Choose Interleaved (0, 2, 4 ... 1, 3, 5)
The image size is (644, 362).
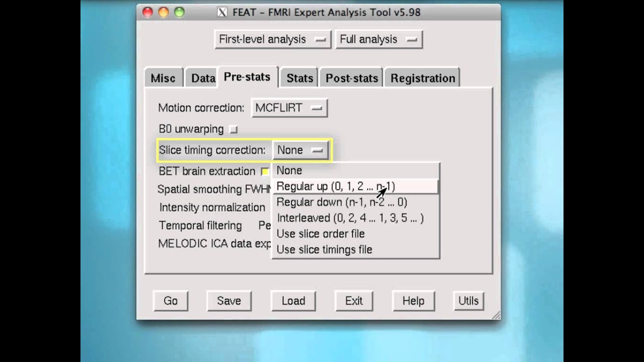pos(356,218)
